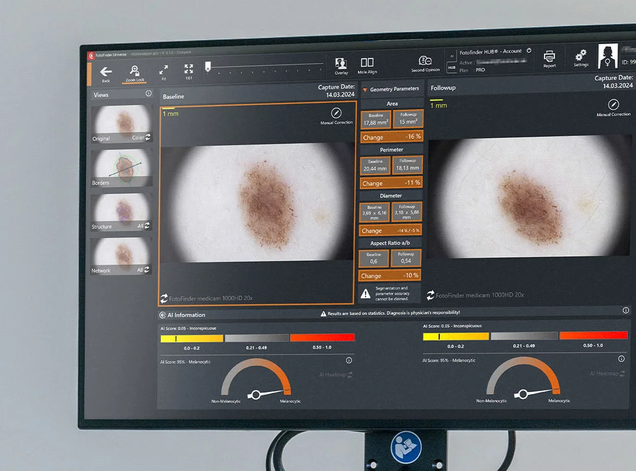This screenshot has width=636, height=471.
Task: Select the Network view thumbnail
Action: point(121,256)
